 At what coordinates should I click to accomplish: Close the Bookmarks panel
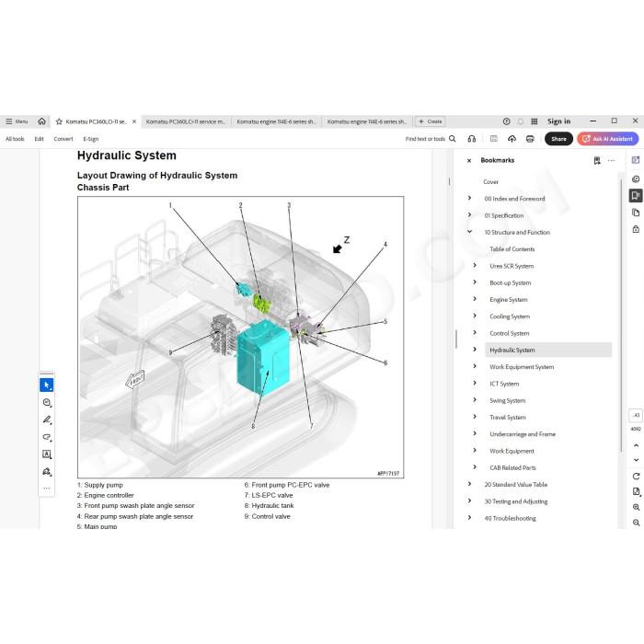click(469, 161)
